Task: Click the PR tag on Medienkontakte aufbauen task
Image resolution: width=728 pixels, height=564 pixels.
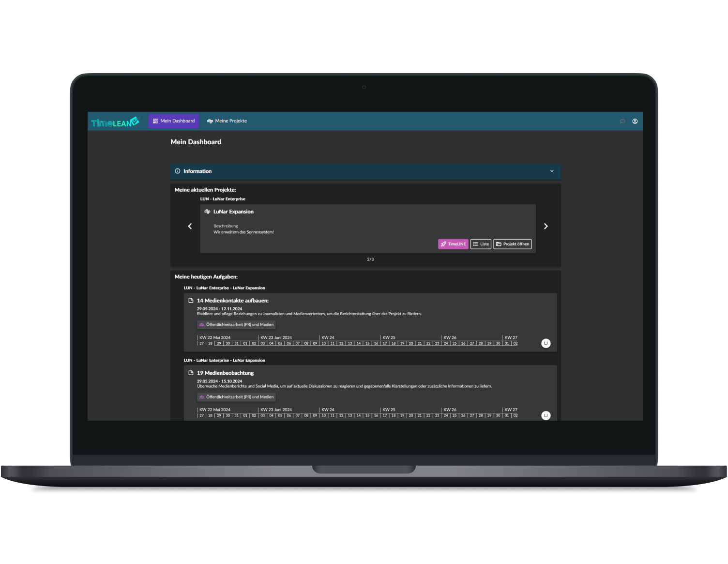Action: 237,325
